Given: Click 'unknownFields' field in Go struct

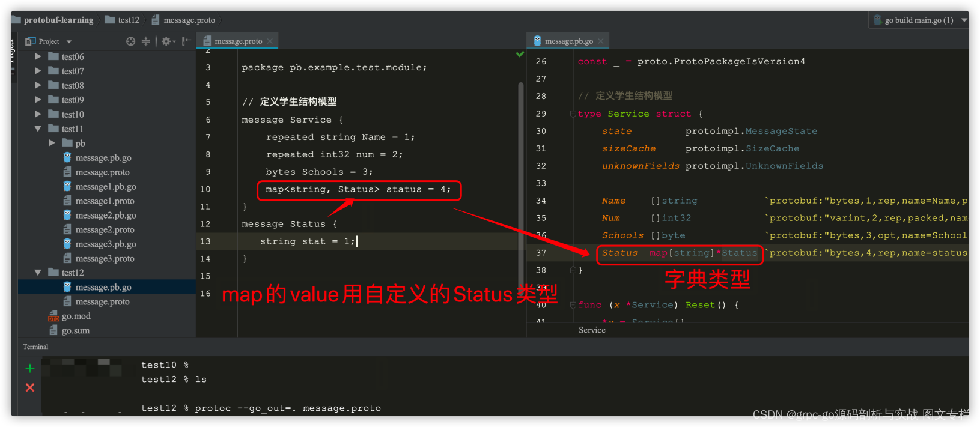Looking at the screenshot, I should click(641, 166).
